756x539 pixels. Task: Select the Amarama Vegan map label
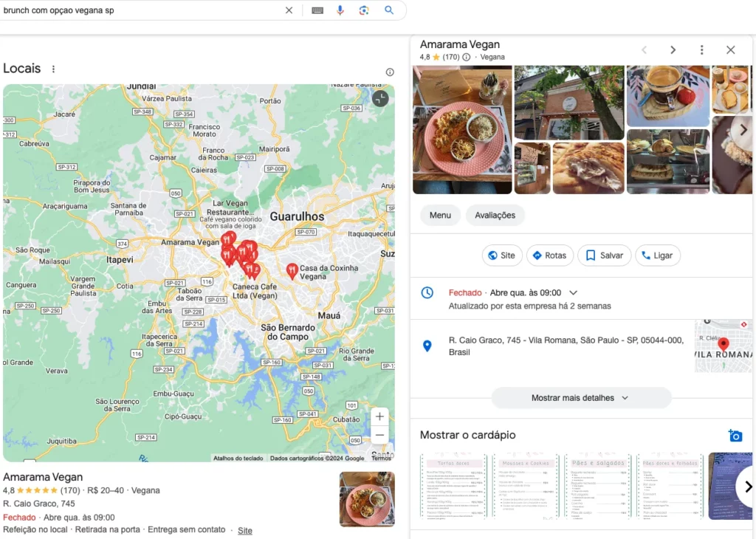190,242
